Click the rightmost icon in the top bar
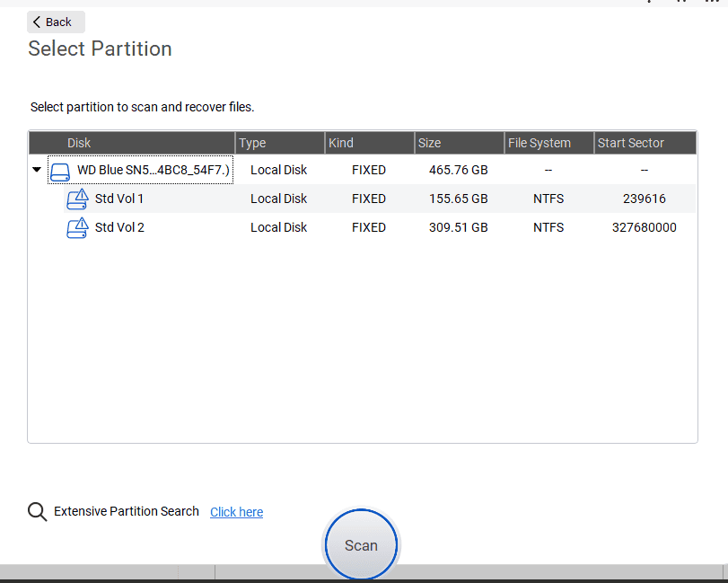The width and height of the screenshot is (728, 583). [x=712, y=4]
